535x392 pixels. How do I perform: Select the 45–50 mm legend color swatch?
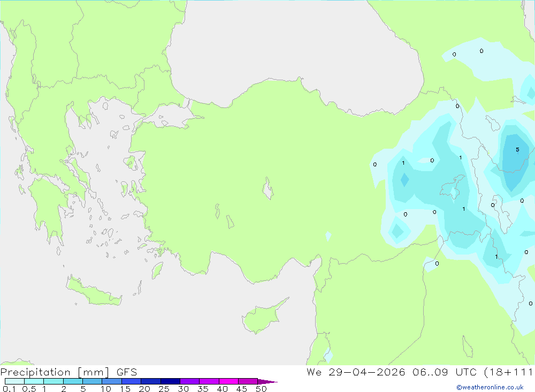(248, 381)
